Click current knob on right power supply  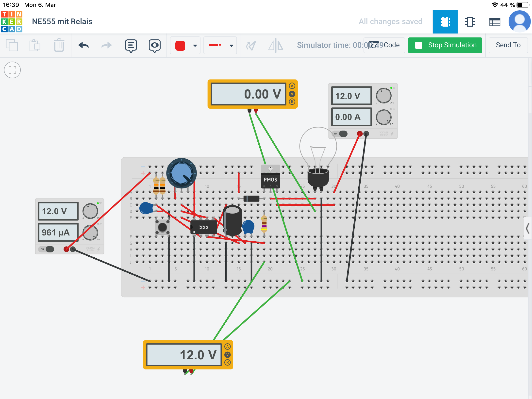click(383, 117)
